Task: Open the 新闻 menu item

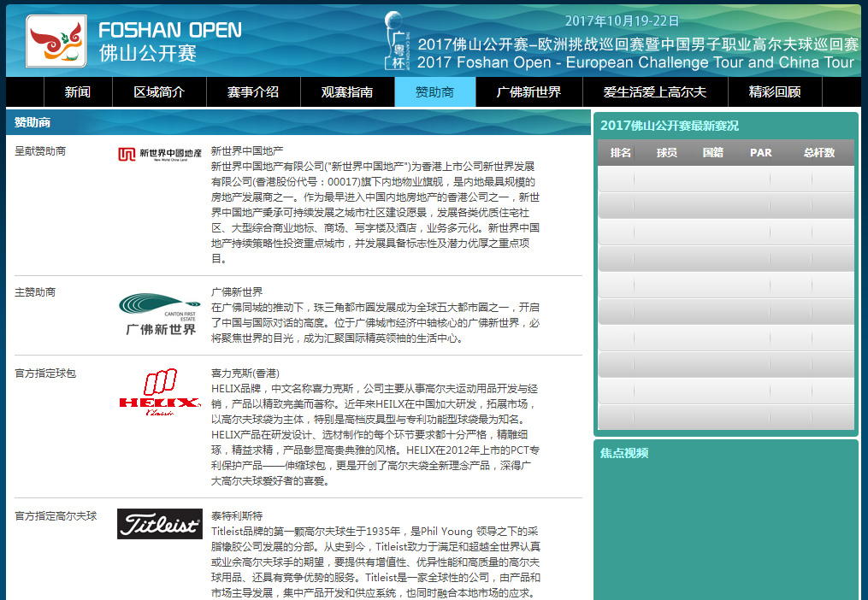Action: (x=78, y=92)
